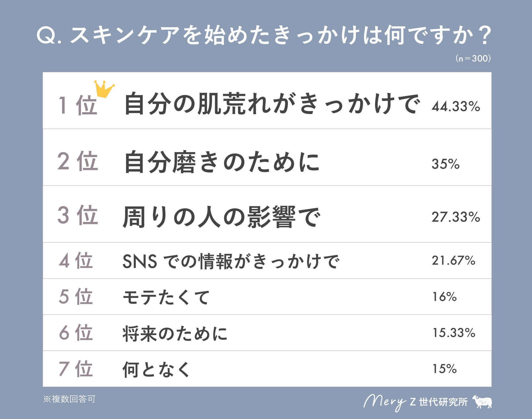Viewport: 532px width, 419px height.
Task: Click the モテたくて text
Action: click(166, 297)
